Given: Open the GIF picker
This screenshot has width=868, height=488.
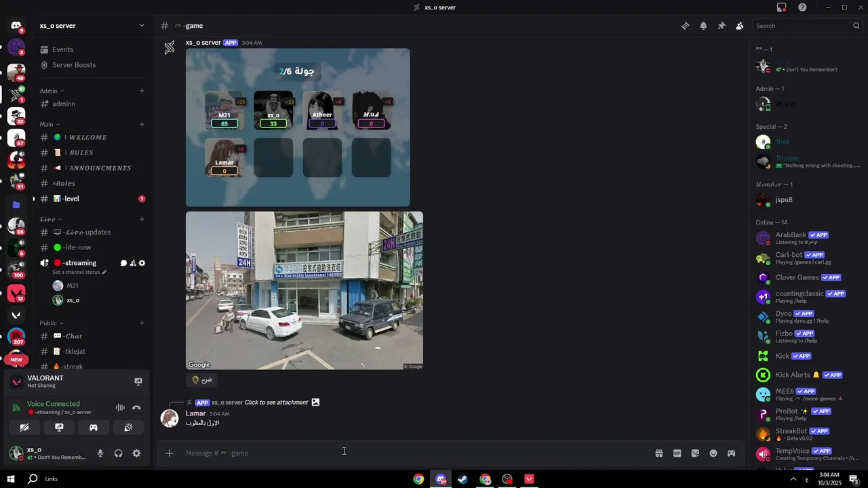Looking at the screenshot, I should (x=677, y=453).
